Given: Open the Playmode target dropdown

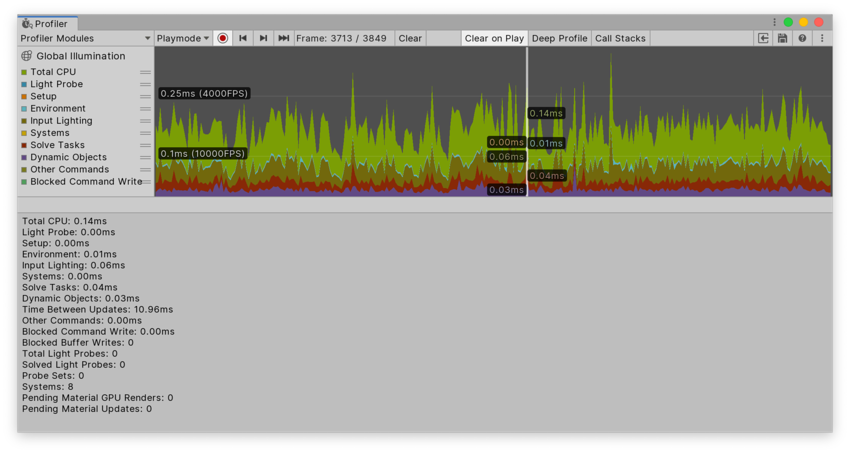Looking at the screenshot, I should [183, 38].
